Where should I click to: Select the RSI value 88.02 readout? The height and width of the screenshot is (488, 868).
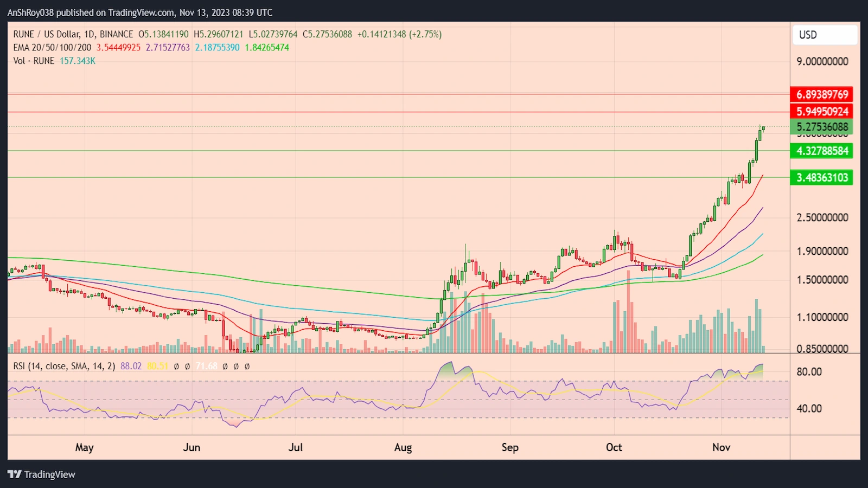(132, 366)
